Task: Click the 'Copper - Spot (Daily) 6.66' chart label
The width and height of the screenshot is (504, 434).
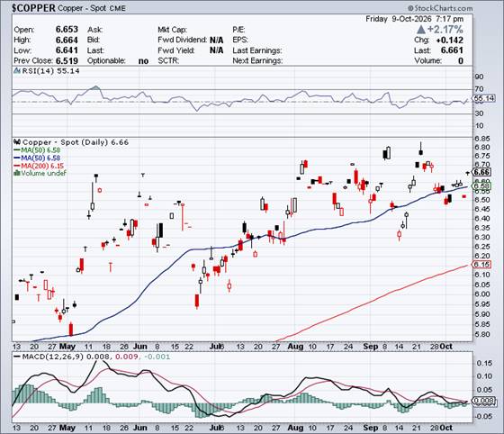Action: pos(76,142)
